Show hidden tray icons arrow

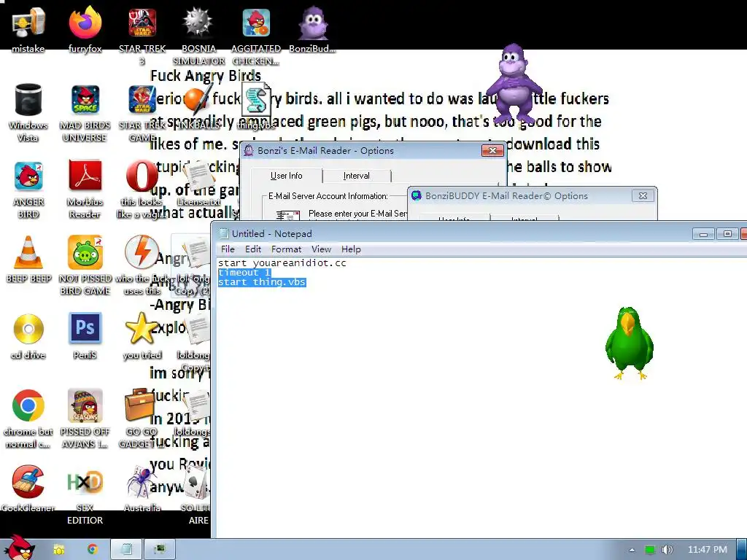(632, 550)
